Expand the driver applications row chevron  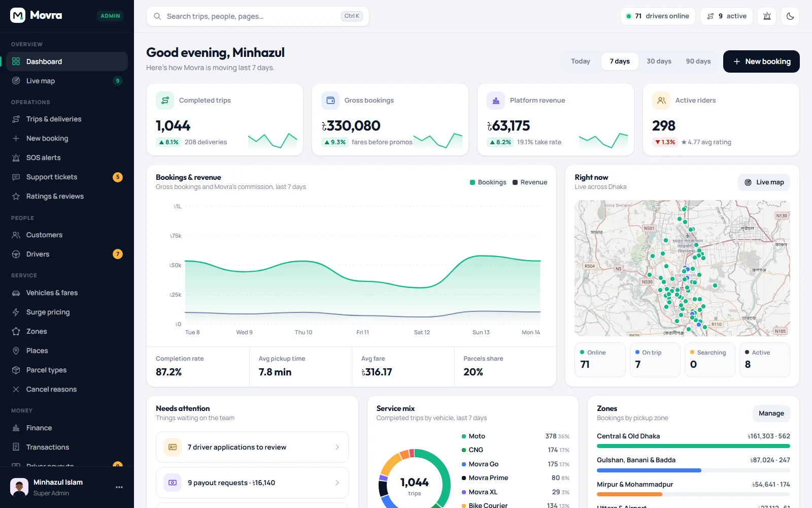point(337,447)
